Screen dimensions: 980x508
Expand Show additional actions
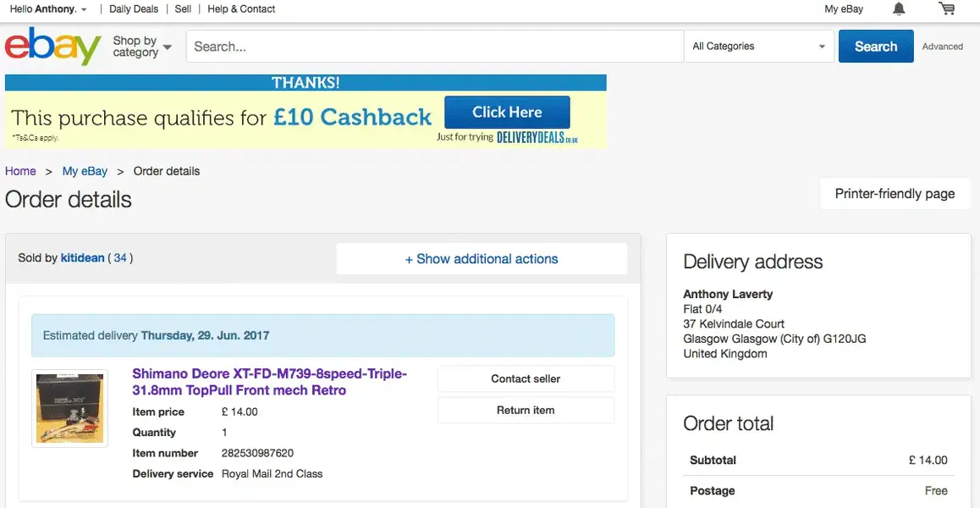482,259
